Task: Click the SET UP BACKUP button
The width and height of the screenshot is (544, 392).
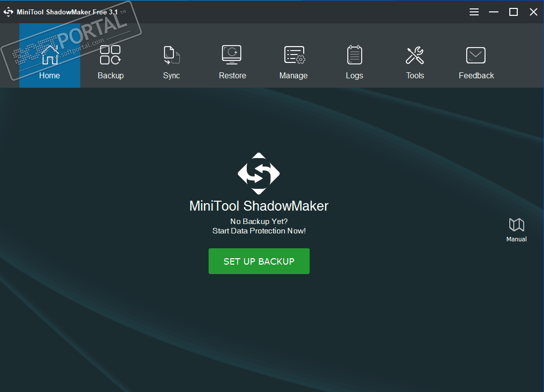Action: 259,261
